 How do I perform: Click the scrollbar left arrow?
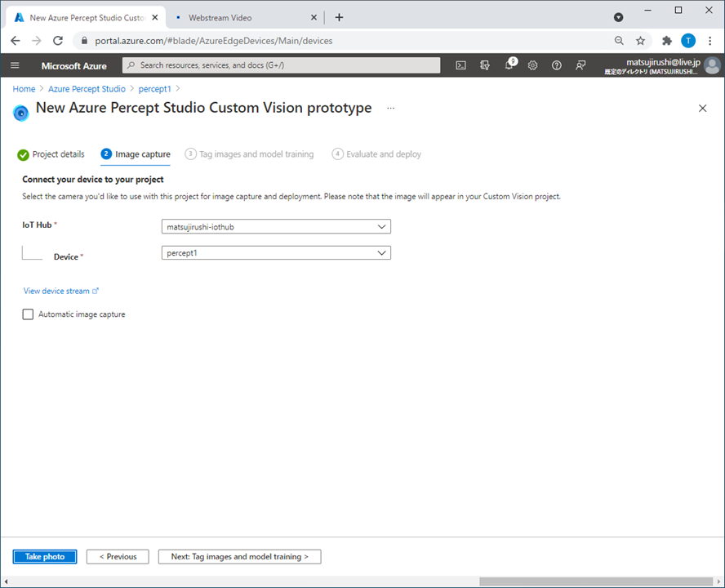(6, 581)
